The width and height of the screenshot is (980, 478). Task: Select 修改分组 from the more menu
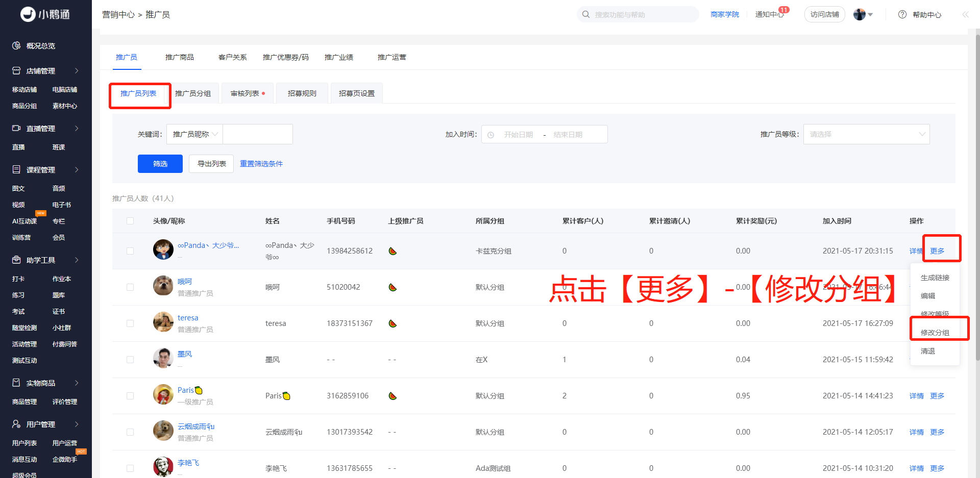[x=935, y=333]
